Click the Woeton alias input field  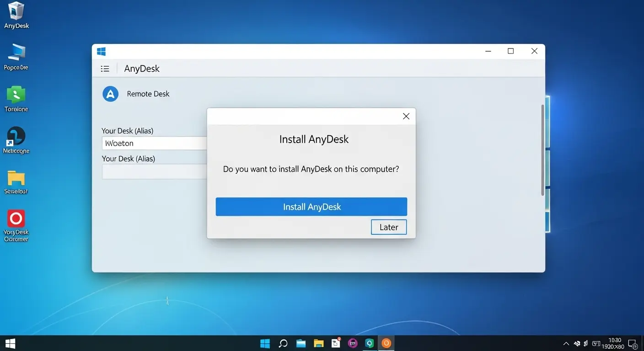pos(155,143)
